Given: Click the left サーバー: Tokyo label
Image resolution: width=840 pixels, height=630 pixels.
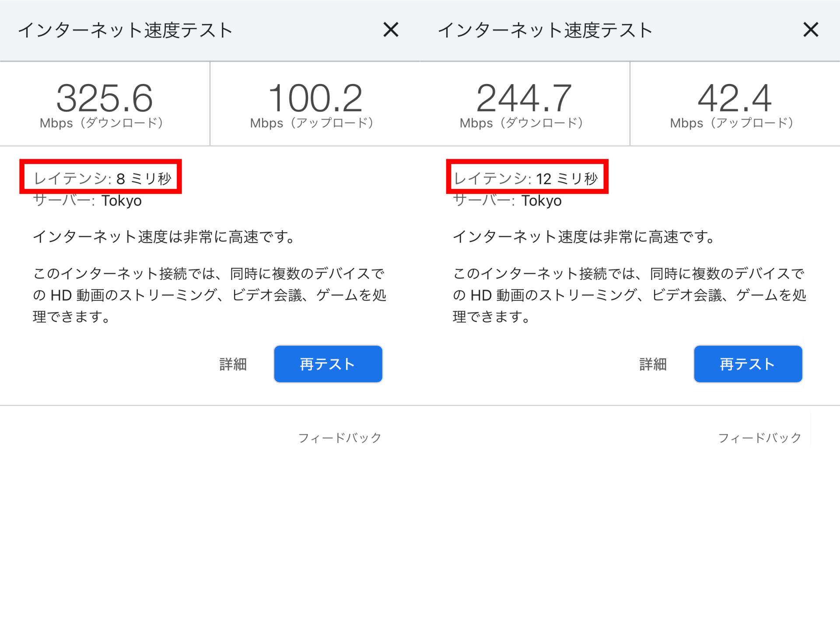Looking at the screenshot, I should tap(87, 201).
